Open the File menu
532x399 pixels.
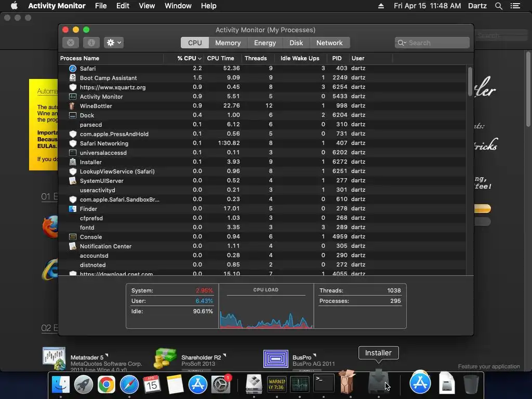tap(101, 6)
